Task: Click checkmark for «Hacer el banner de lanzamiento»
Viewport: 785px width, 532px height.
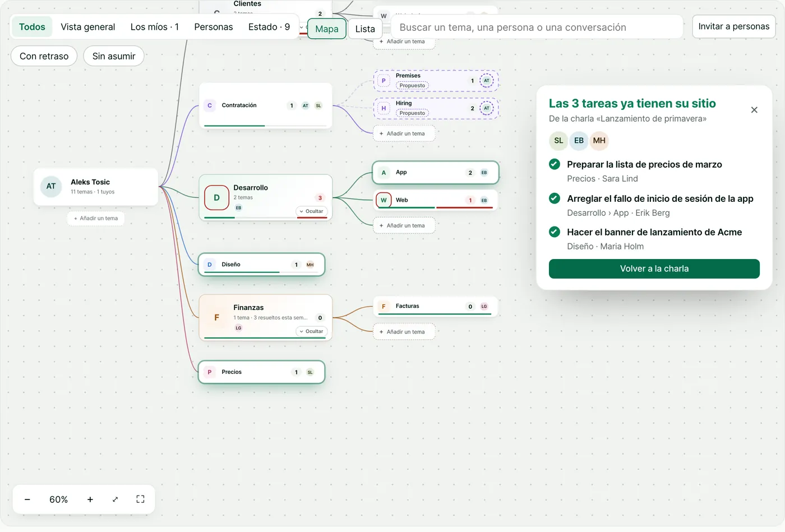Action: [555, 232]
